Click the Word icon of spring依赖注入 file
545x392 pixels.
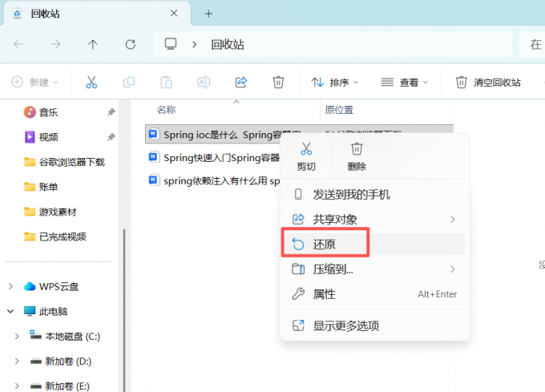click(x=154, y=180)
